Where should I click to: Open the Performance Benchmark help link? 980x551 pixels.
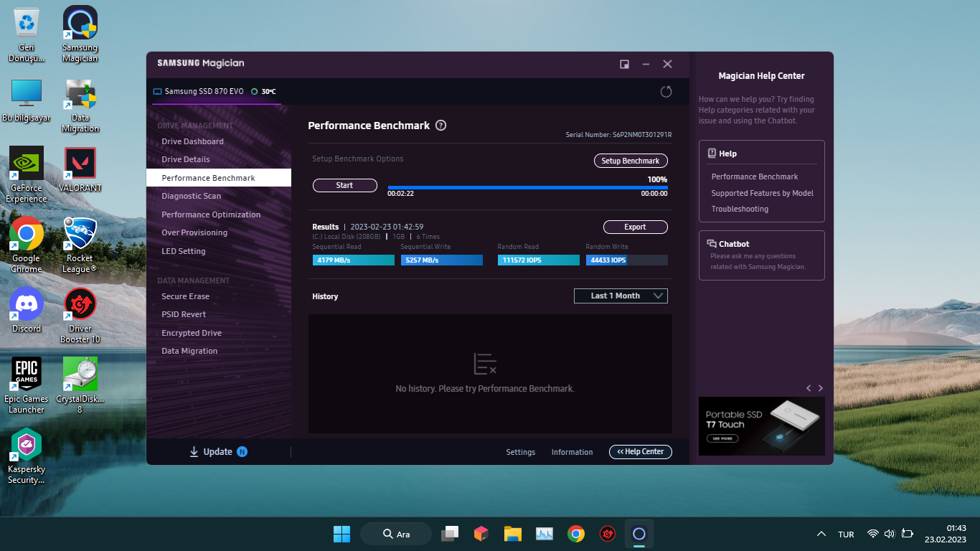[755, 176]
